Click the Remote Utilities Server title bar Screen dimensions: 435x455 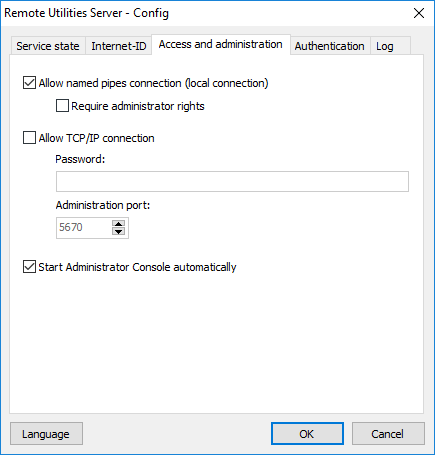tap(200, 13)
